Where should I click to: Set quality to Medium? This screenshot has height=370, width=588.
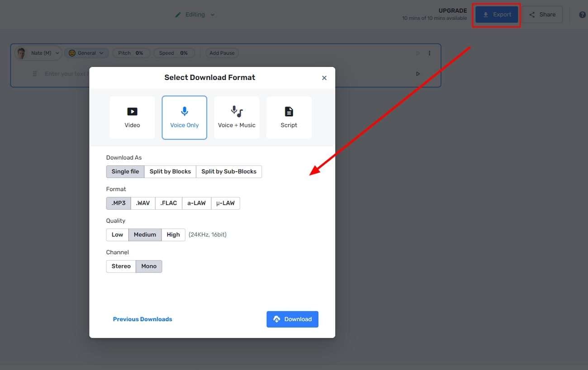point(145,235)
